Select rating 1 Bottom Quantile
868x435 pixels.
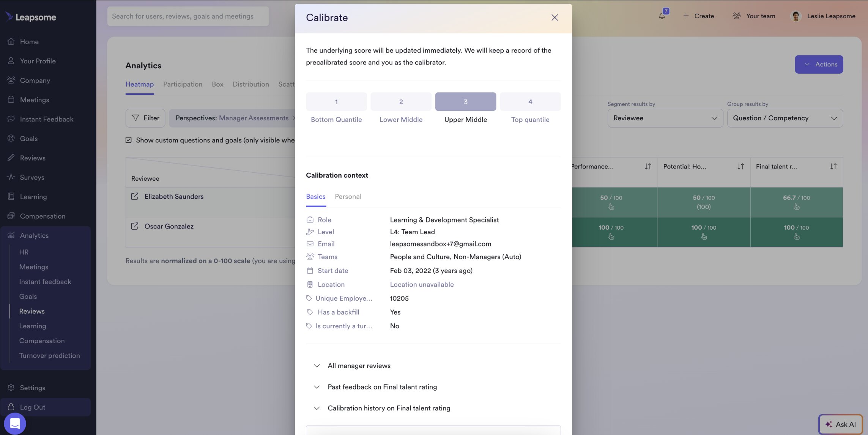pos(336,102)
